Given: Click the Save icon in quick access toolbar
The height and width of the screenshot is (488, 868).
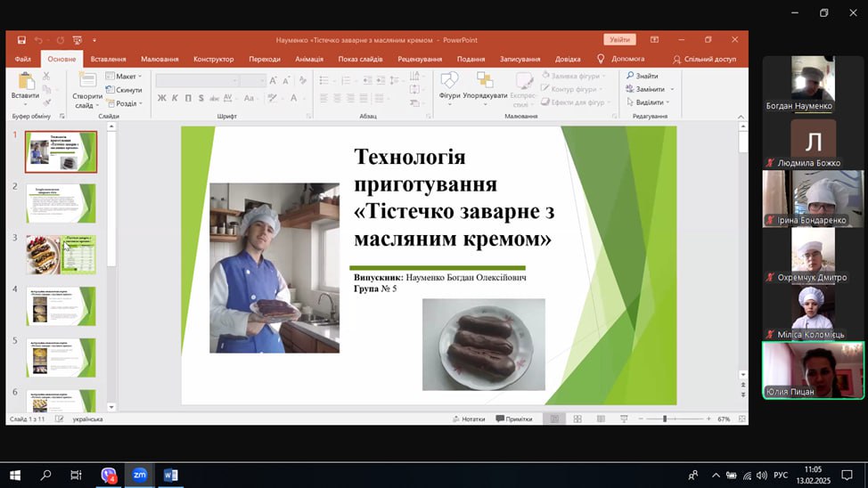Looking at the screenshot, I should pos(20,40).
